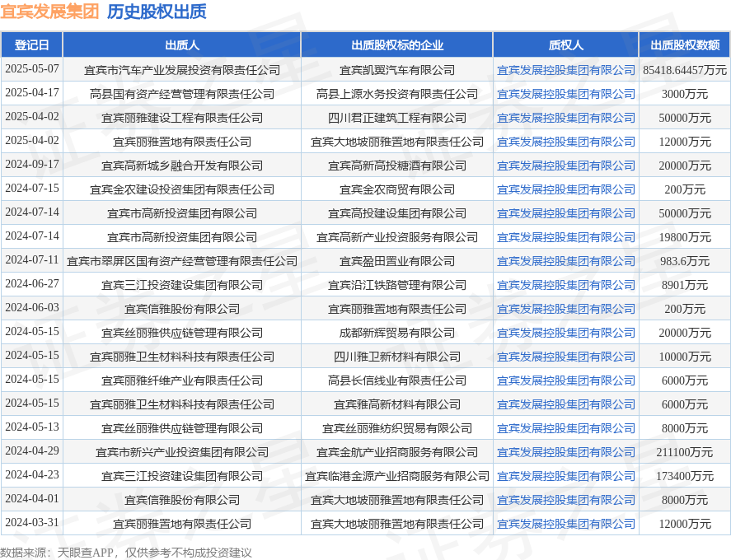Click the 出质股权数额 column header
The width and height of the screenshot is (731, 560).
[685, 45]
